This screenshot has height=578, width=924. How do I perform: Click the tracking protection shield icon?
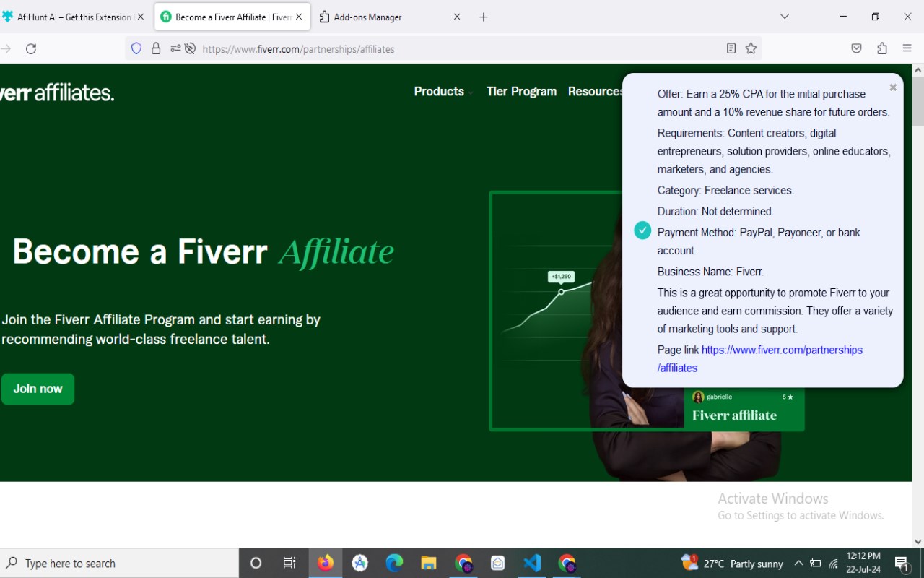point(136,48)
